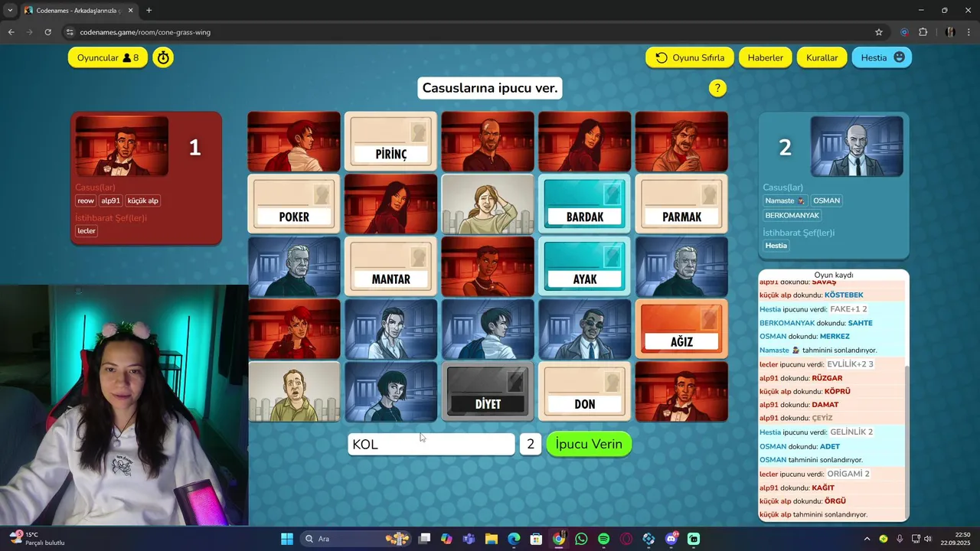Image resolution: width=980 pixels, height=551 pixels.
Task: Click the red player tag alp91
Action: click(111, 201)
